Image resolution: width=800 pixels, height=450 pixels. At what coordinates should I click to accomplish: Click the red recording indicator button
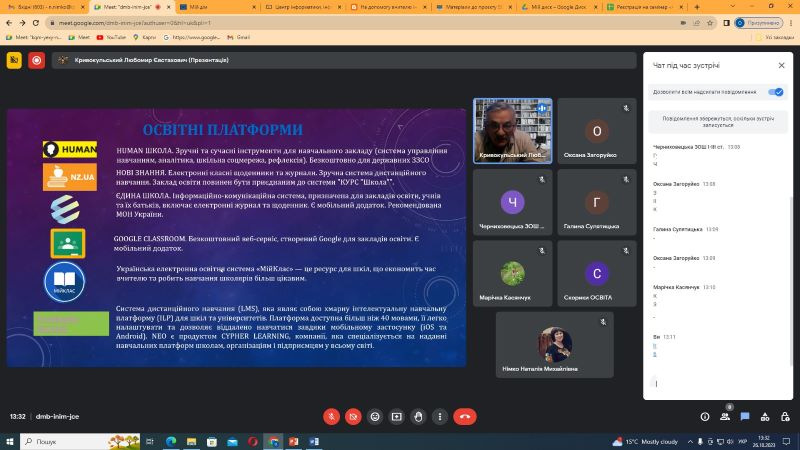coord(37,60)
